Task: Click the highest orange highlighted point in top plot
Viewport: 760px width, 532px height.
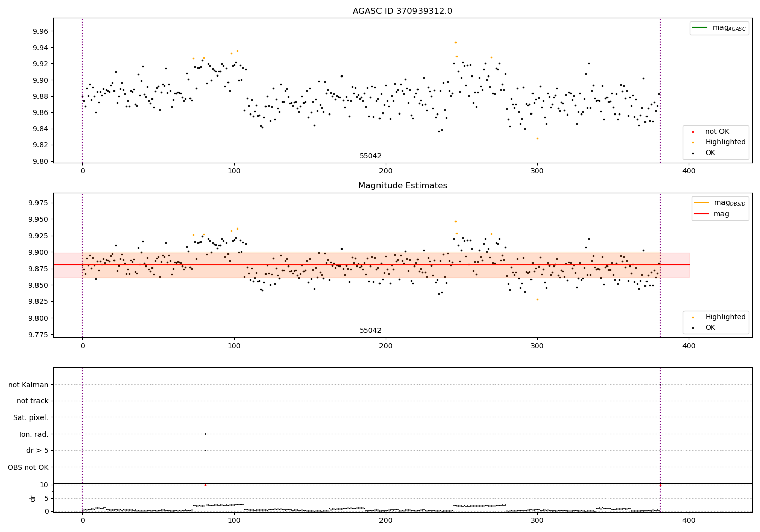Action: (x=455, y=42)
